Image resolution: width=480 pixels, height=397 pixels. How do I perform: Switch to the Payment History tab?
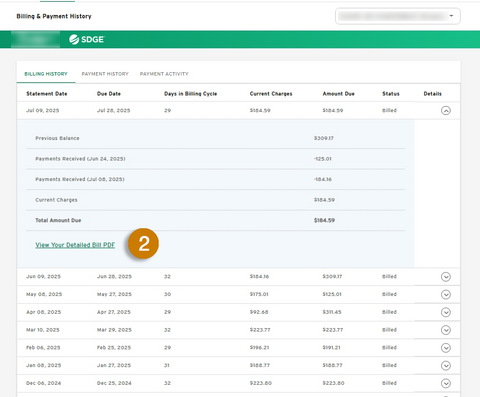click(105, 74)
